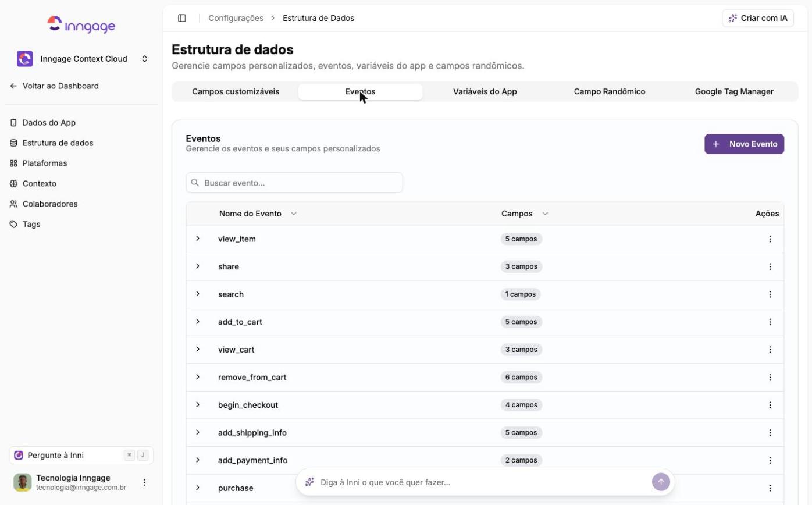812x505 pixels.
Task: Expand the remove_from_cart event row
Action: (198, 377)
